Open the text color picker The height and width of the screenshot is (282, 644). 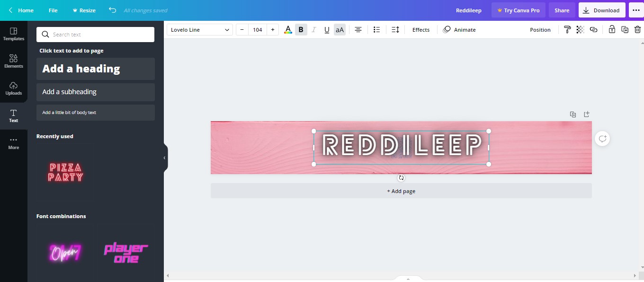tap(288, 30)
